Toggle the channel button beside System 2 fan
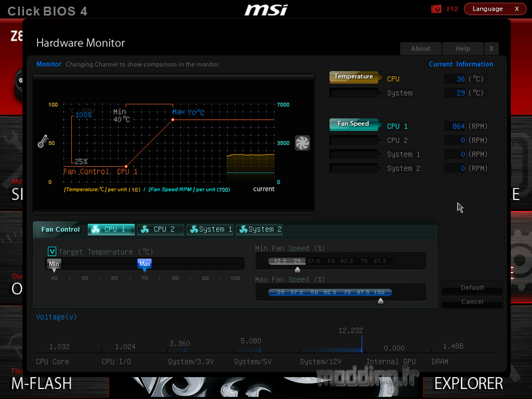Image resolution: width=532 pixels, height=399 pixels. coord(354,168)
